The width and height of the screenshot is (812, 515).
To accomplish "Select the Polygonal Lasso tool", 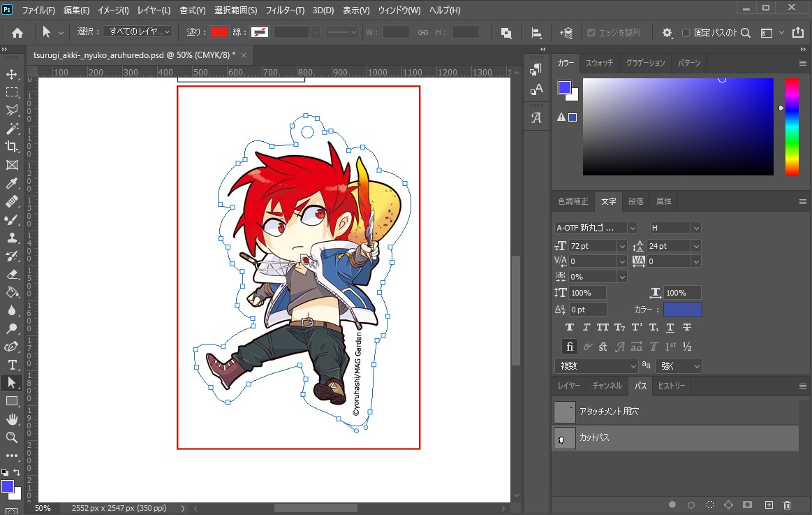I will click(11, 110).
